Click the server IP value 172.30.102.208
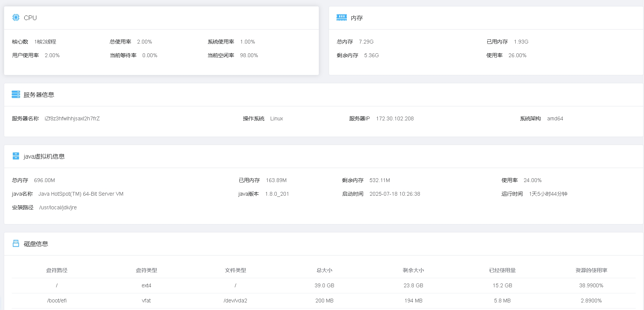The height and width of the screenshot is (310, 644). (395, 118)
